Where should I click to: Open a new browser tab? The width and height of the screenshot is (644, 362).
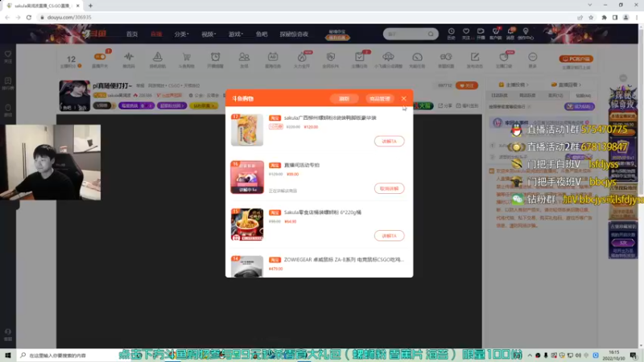coord(90,6)
